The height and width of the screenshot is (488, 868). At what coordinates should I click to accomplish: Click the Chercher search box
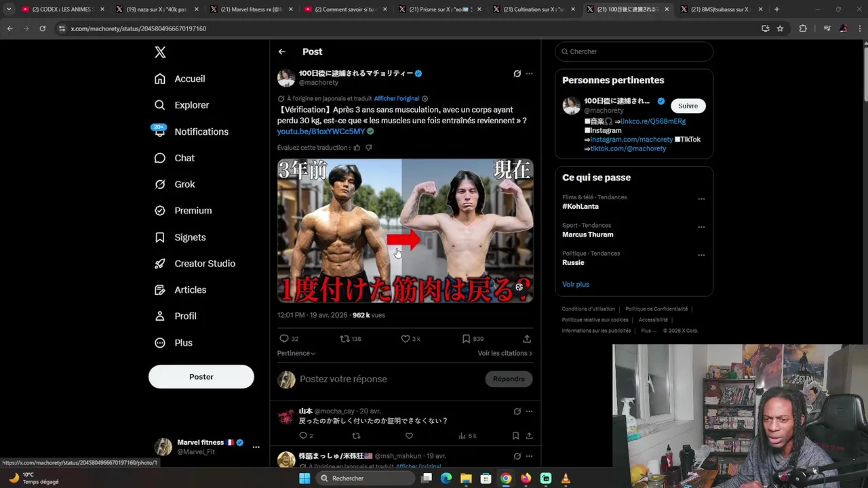point(634,52)
